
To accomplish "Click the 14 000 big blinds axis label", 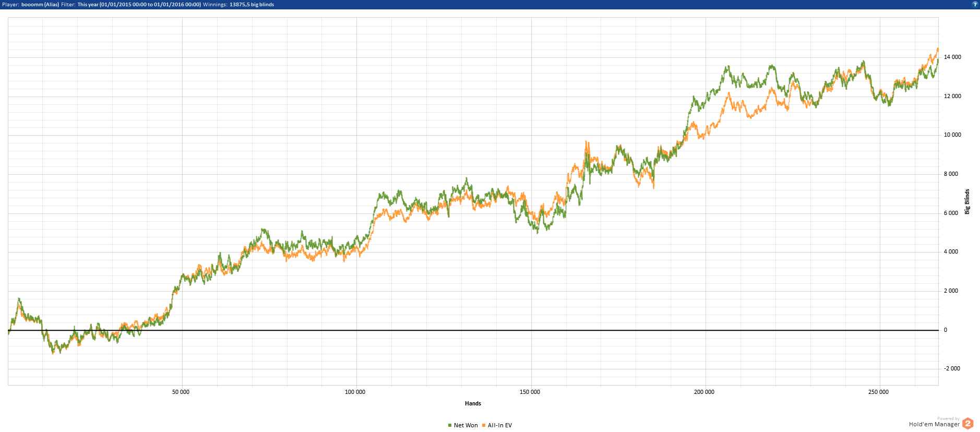I will pyautogui.click(x=952, y=57).
